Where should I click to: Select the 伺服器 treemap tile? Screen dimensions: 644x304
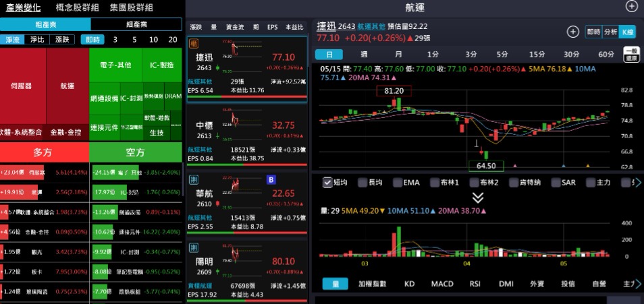(22, 86)
